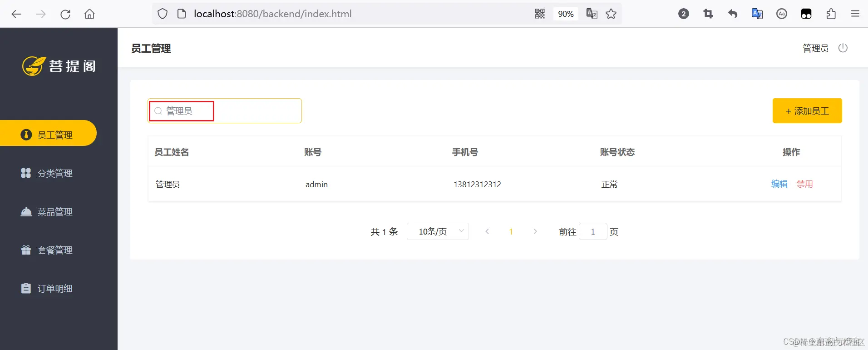Screen dimensions: 868x350
Task: Click 禁用 for the admin row
Action: 804,184
